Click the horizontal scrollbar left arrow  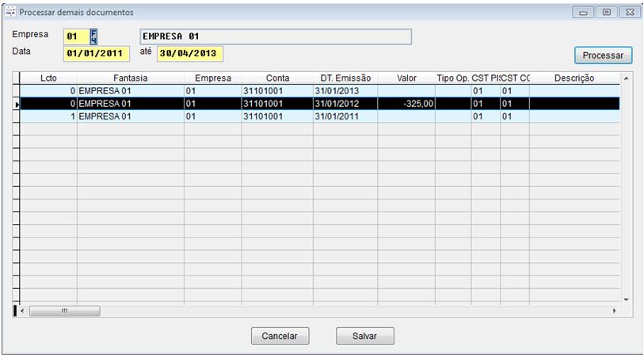tap(22, 311)
